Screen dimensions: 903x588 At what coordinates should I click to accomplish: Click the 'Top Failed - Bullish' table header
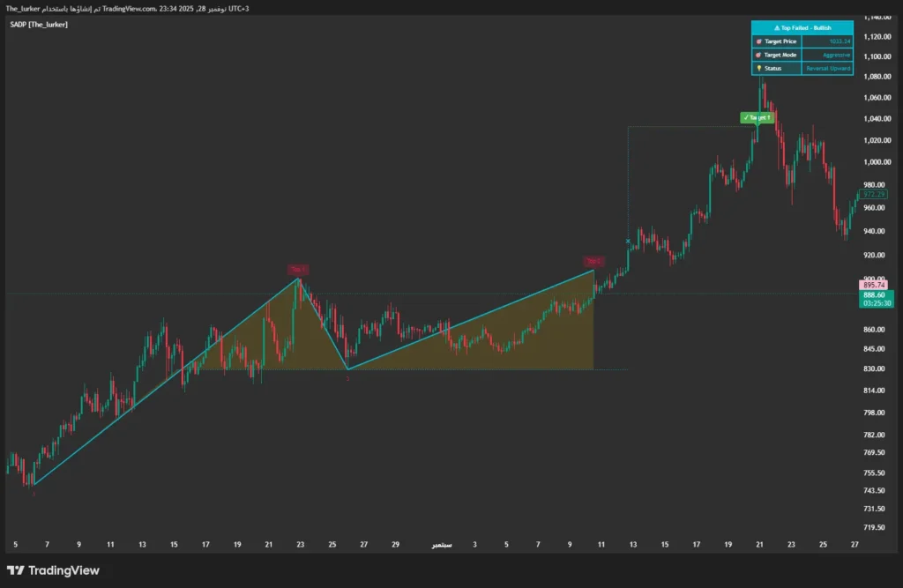click(802, 27)
